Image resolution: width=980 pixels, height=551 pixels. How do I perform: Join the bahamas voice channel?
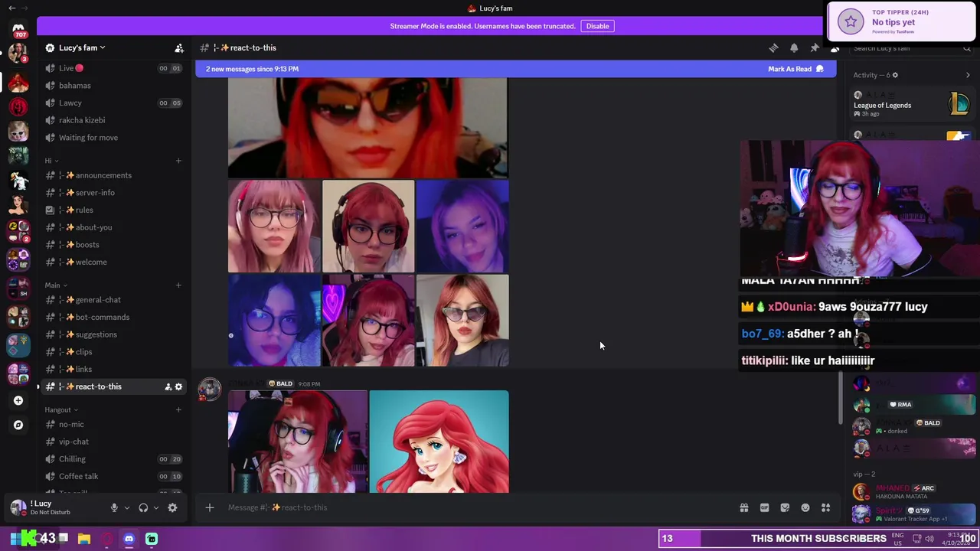[113, 86]
